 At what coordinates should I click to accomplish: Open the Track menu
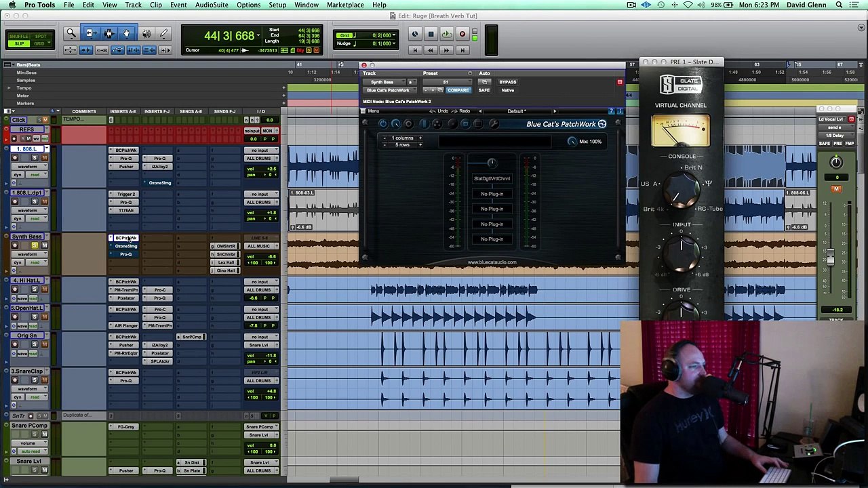tap(133, 5)
